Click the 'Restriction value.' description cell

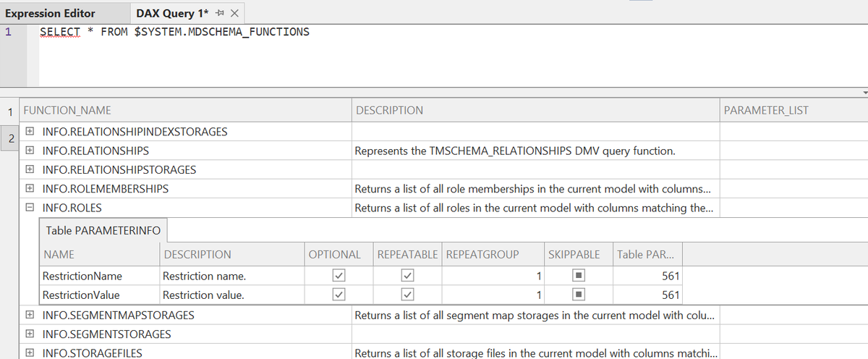click(x=231, y=295)
